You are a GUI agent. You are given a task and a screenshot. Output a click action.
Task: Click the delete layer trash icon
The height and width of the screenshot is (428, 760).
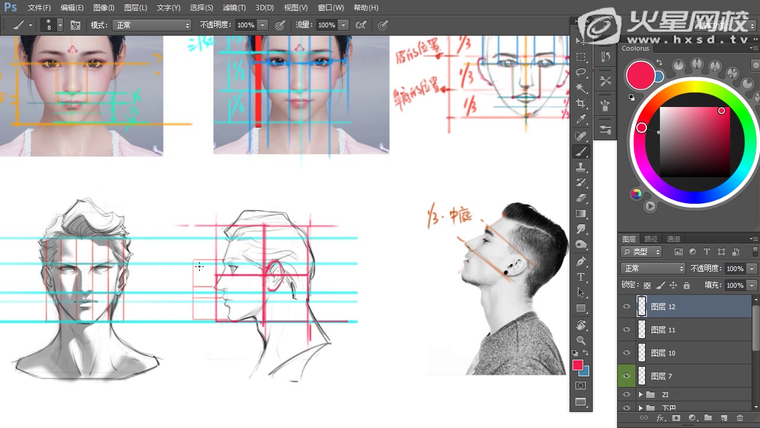click(740, 417)
